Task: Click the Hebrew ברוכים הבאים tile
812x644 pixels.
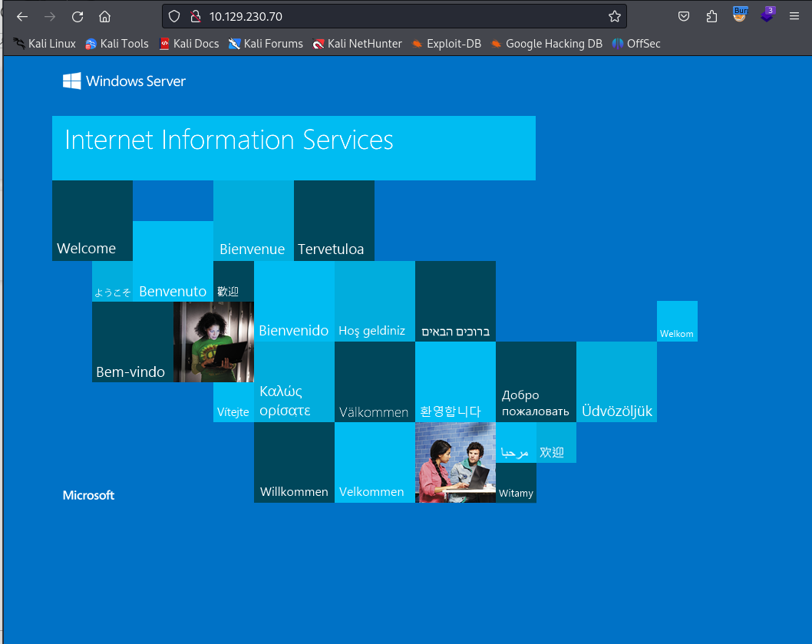Action: [x=455, y=301]
